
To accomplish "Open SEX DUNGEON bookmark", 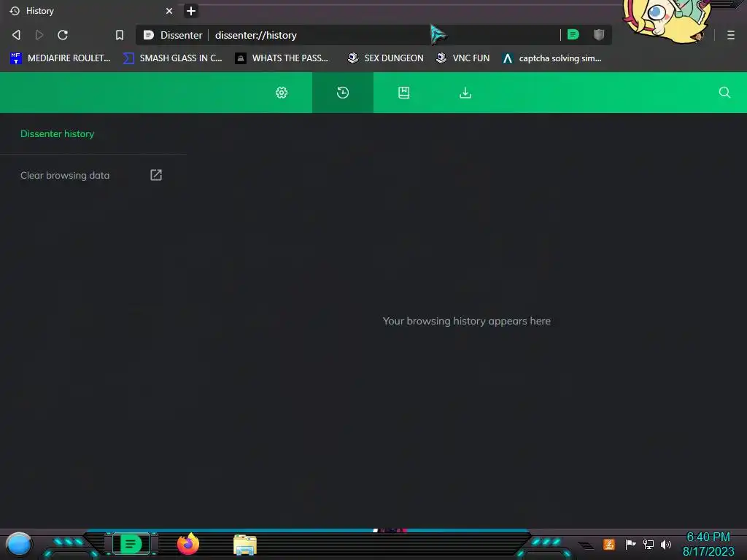I will point(385,58).
